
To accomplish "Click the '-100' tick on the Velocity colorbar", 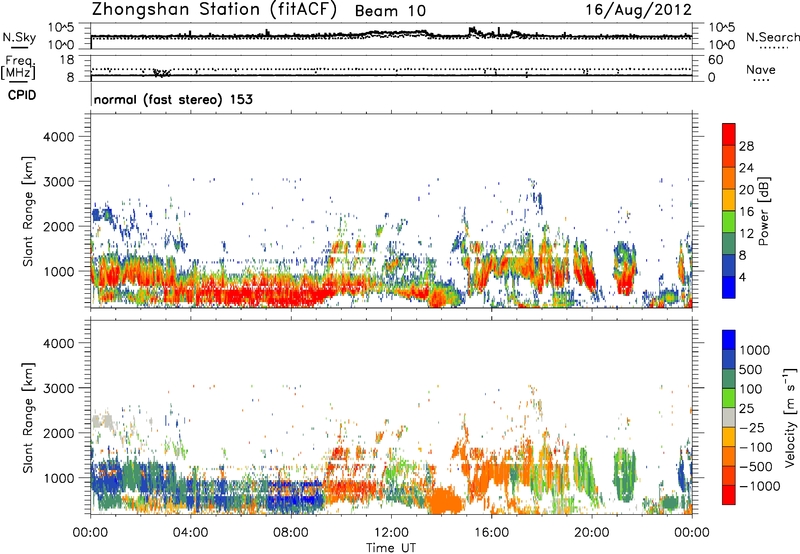I will tap(756, 447).
